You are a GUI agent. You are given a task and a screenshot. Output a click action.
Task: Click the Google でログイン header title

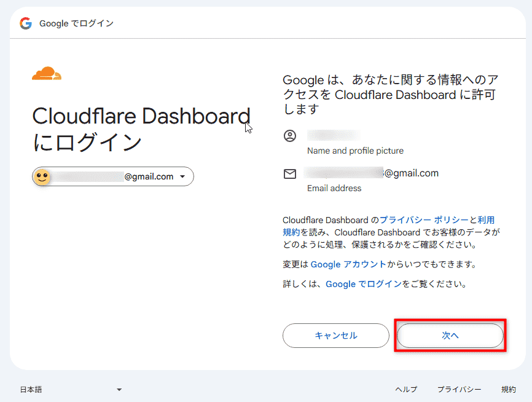click(x=76, y=23)
